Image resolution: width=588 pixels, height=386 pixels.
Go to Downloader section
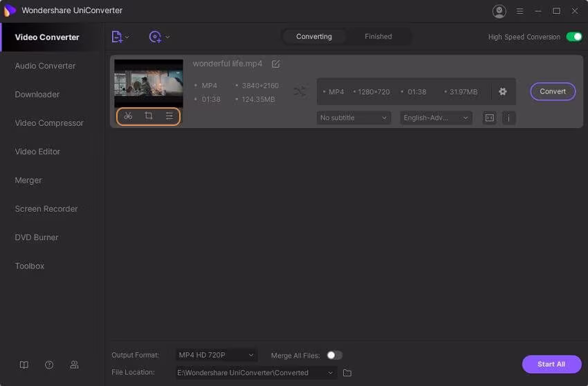coord(37,95)
